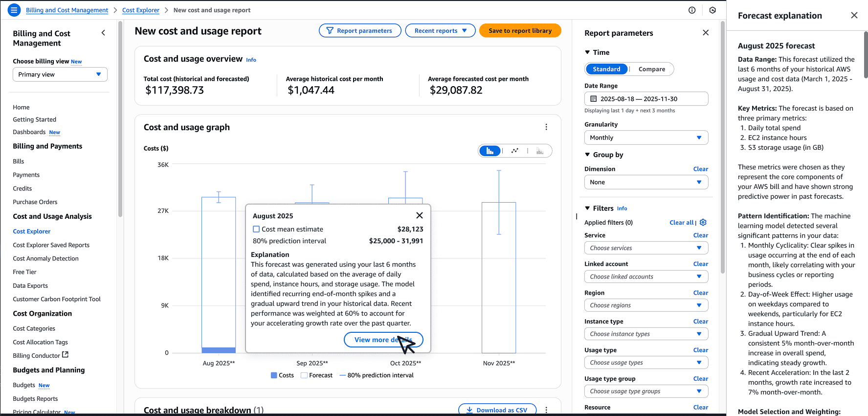Open the Choose services dropdown
The width and height of the screenshot is (868, 416).
(x=646, y=248)
